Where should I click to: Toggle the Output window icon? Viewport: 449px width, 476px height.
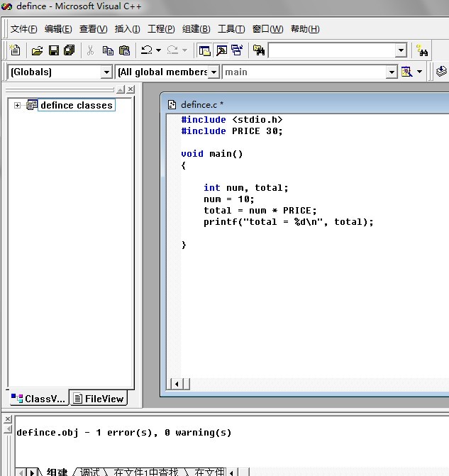[221, 50]
